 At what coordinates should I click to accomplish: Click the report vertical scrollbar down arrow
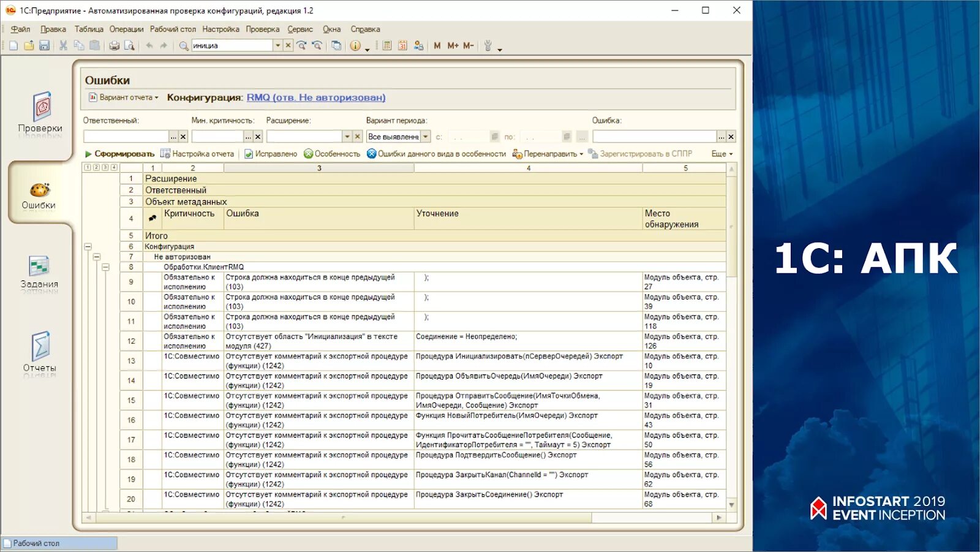(x=731, y=505)
